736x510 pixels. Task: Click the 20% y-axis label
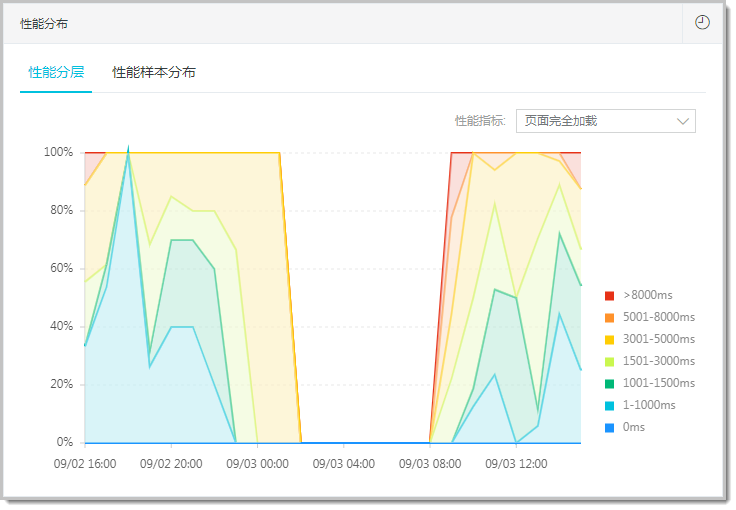click(x=61, y=384)
